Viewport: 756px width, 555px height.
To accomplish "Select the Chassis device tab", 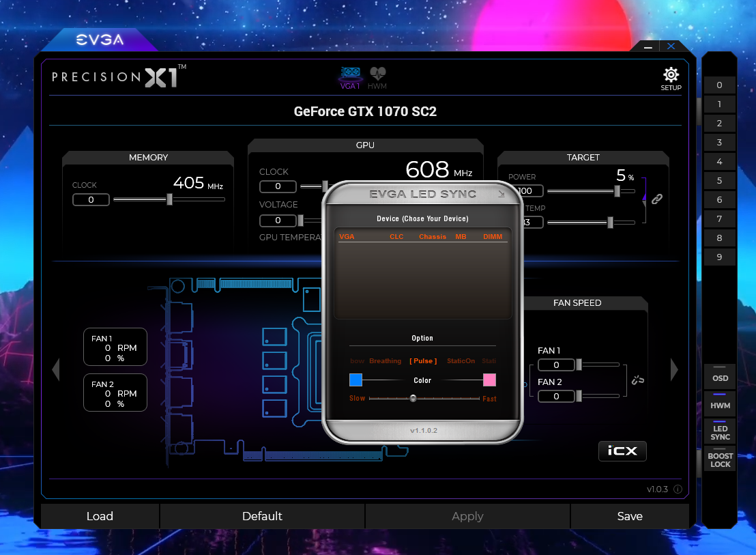I will tap(433, 236).
